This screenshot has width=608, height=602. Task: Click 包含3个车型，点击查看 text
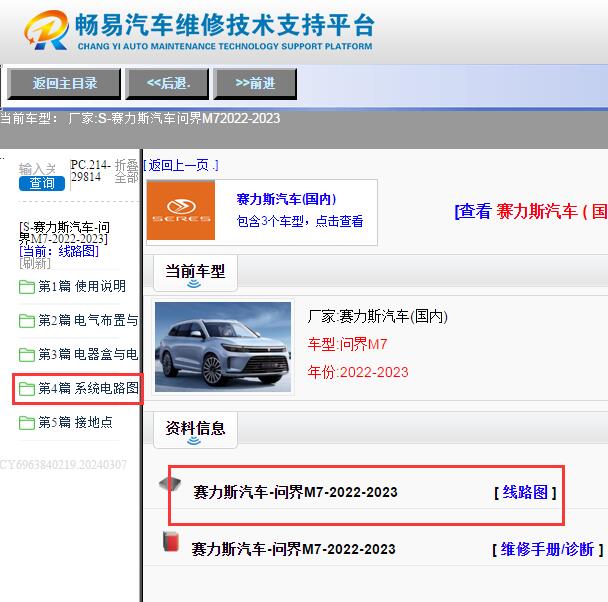coord(300,221)
